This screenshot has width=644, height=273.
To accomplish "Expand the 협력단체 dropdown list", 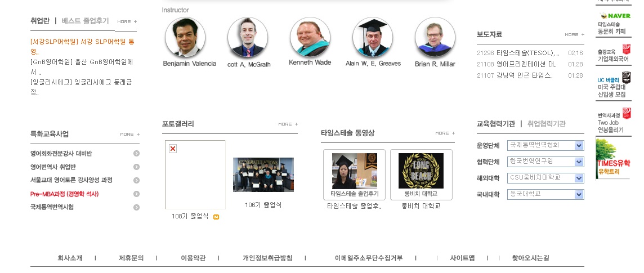I will (545, 162).
